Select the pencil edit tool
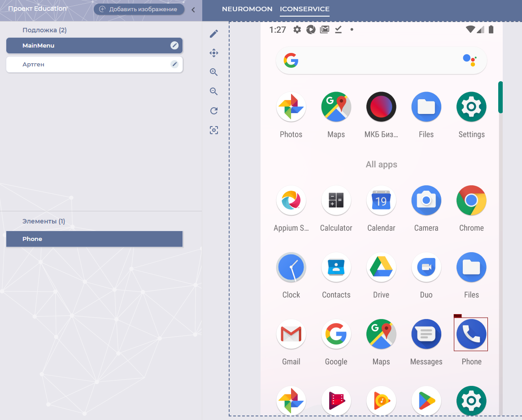 tap(214, 34)
